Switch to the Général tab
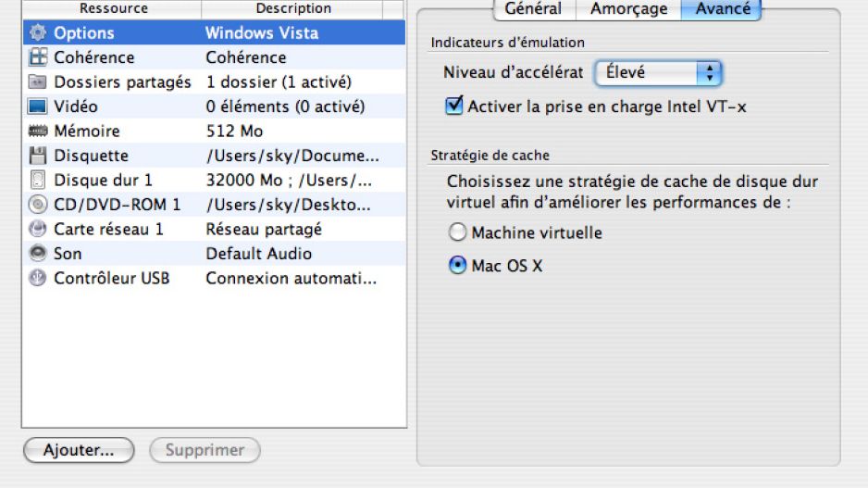Viewport: 868px width, 488px height. pos(533,9)
